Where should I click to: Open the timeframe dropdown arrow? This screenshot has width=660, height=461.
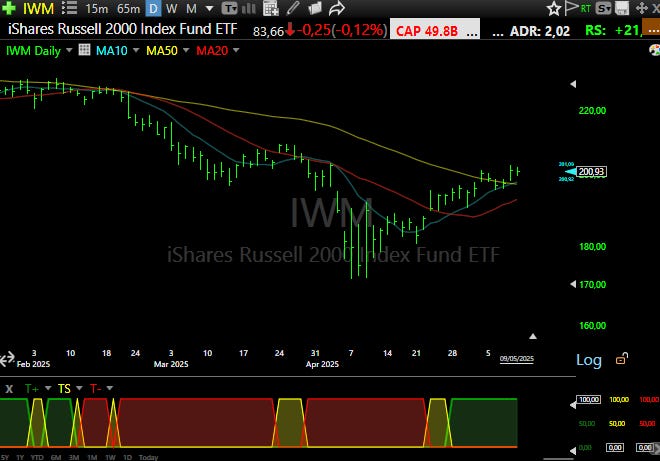click(209, 8)
